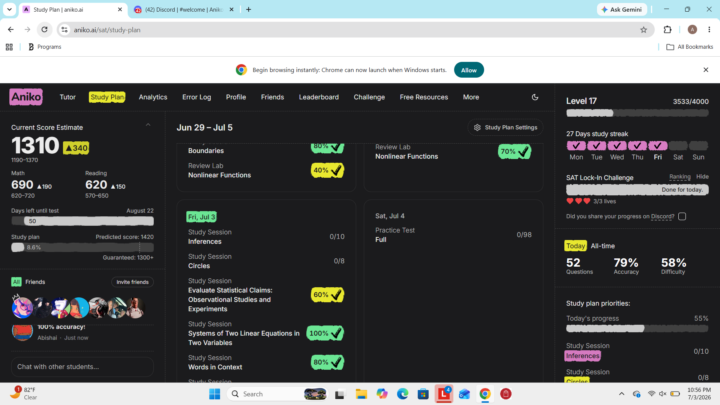This screenshot has height=405, width=720.
Task: Select the Study Plan tab
Action: coord(107,97)
